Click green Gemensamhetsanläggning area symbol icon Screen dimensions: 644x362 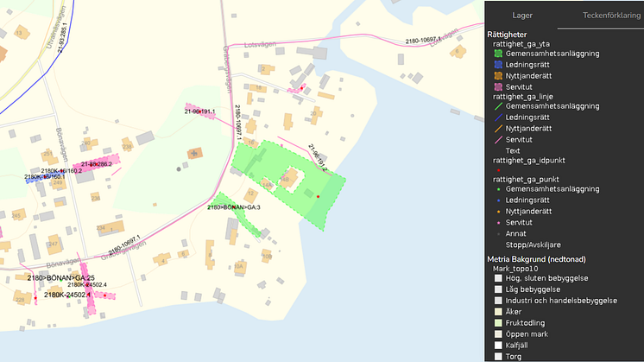click(498, 54)
